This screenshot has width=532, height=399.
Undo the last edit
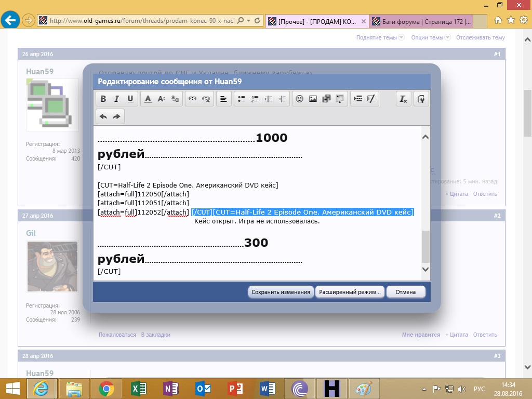pos(103,116)
